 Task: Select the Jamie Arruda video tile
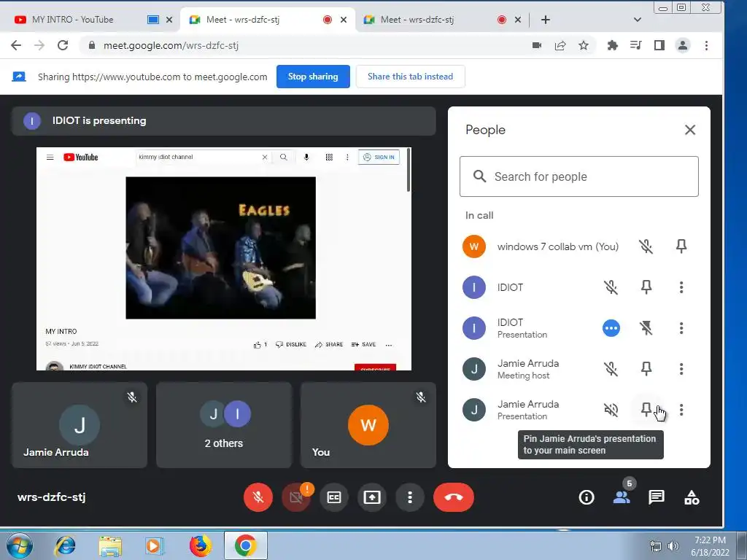(80, 425)
